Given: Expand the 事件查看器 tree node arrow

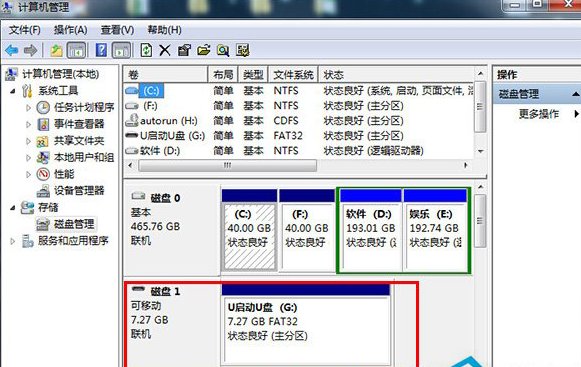Looking at the screenshot, I should point(29,125).
